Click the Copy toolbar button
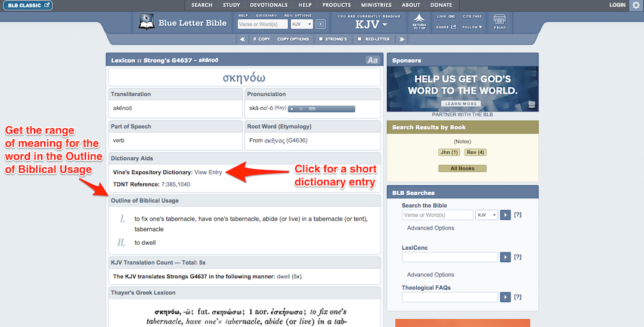Image resolution: width=644 pixels, height=327 pixels. 261,39
